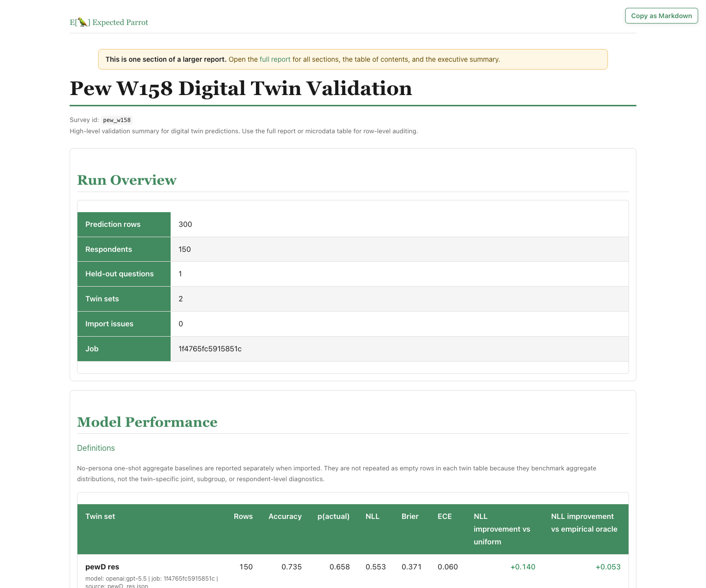Select the accuracy value 0.735
This screenshot has height=588, width=706.
point(292,567)
